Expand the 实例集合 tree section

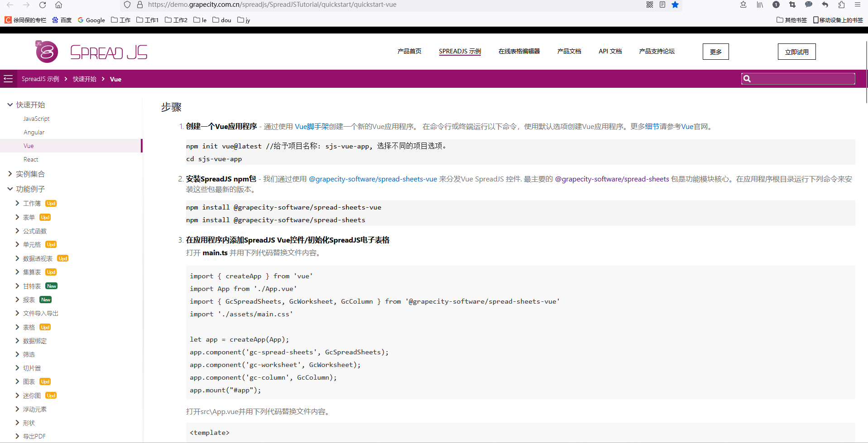click(10, 174)
